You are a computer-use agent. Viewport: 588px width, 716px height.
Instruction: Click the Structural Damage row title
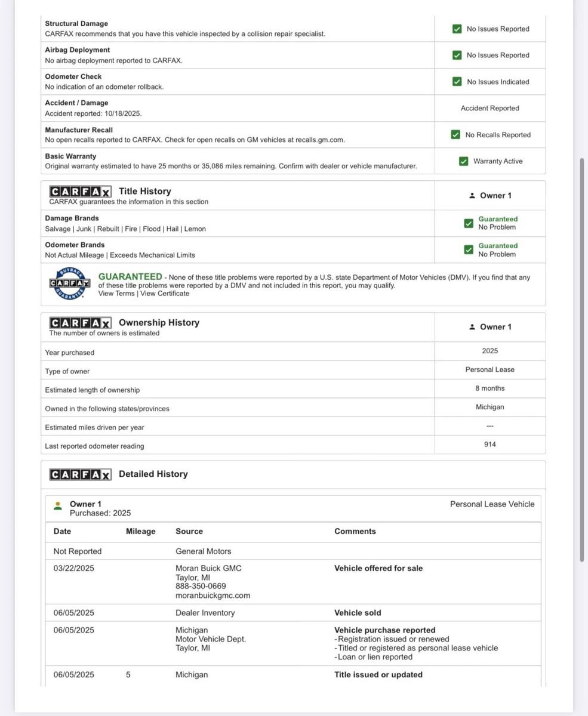tap(76, 24)
